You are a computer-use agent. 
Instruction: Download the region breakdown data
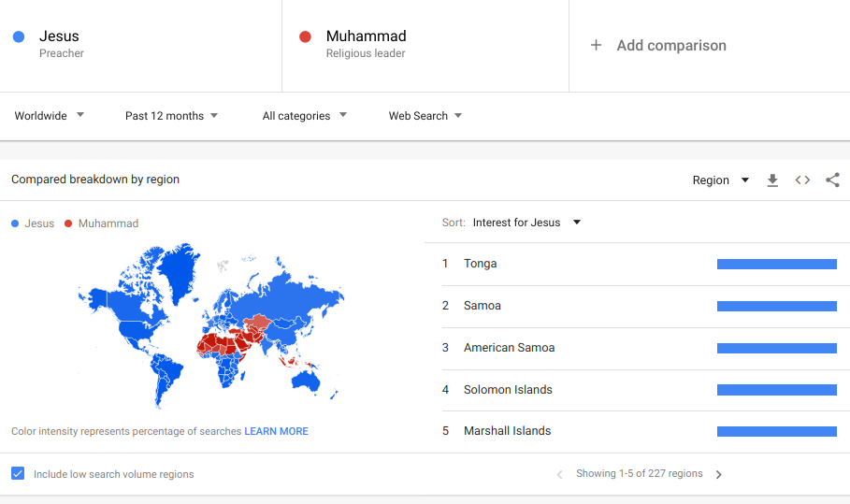[x=772, y=180]
